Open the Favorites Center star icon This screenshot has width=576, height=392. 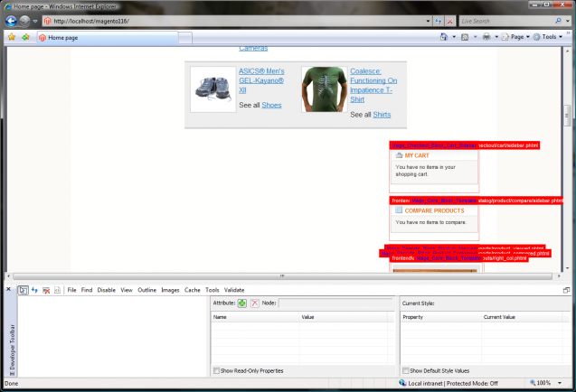[x=11, y=37]
